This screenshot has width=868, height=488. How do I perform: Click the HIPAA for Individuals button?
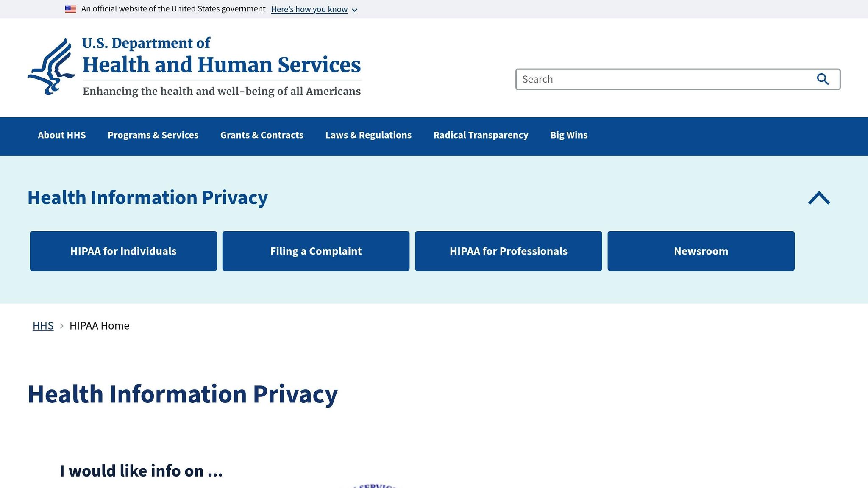[123, 251]
